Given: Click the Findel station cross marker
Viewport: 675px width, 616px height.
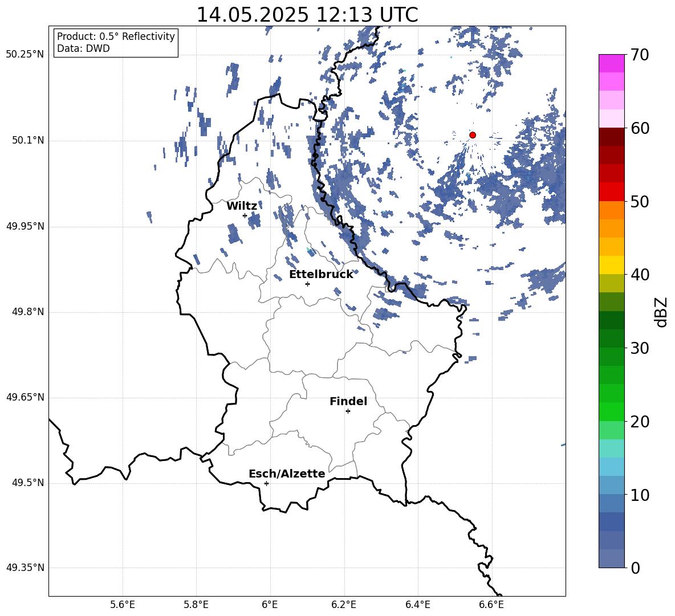Looking at the screenshot, I should [348, 411].
